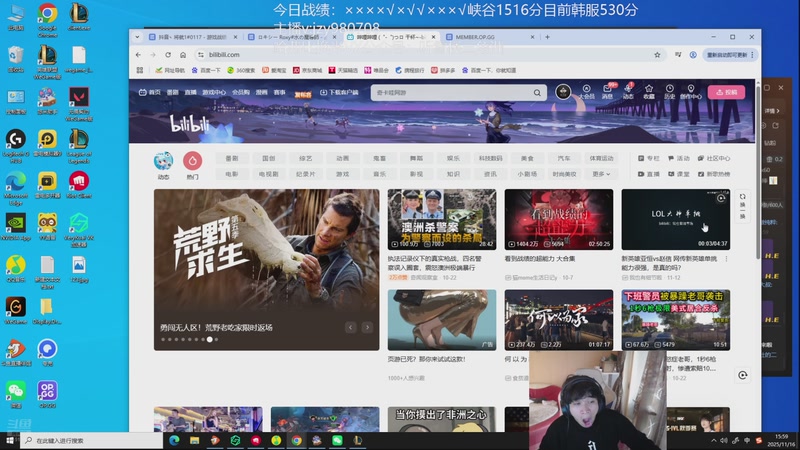This screenshot has height=450, width=800.
Task: Open the 课堂 classroom link
Action: tap(679, 174)
